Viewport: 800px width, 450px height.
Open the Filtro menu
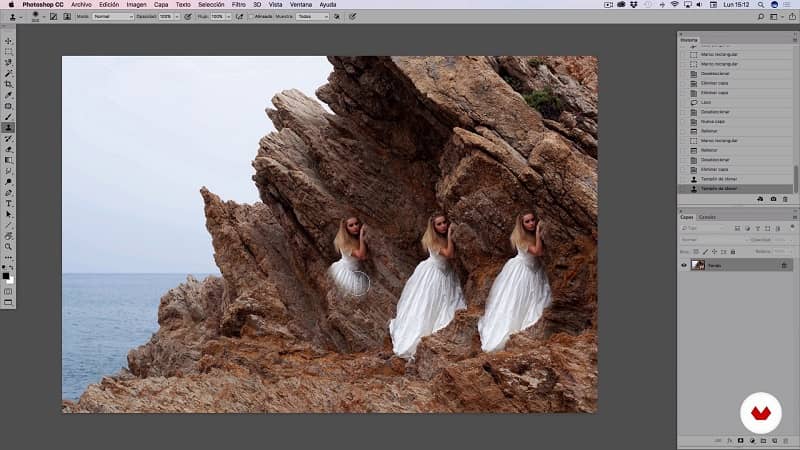coord(238,5)
